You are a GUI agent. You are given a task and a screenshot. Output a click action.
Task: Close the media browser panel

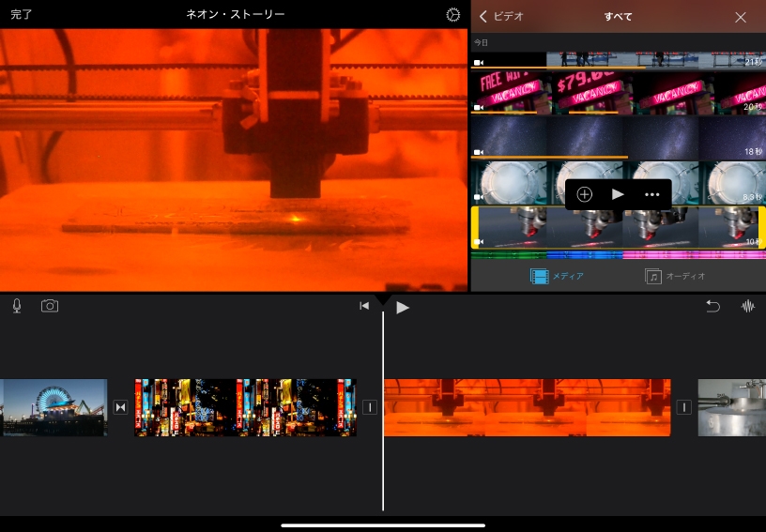[741, 17]
